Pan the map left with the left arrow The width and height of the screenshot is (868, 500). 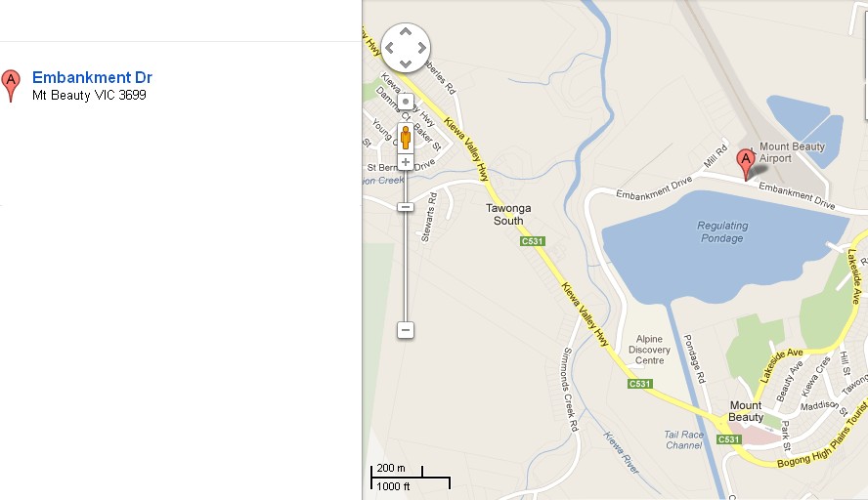(390, 48)
